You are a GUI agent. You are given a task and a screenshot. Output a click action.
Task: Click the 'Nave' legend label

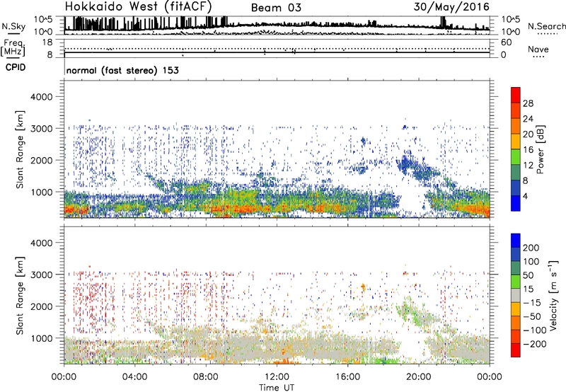538,49
